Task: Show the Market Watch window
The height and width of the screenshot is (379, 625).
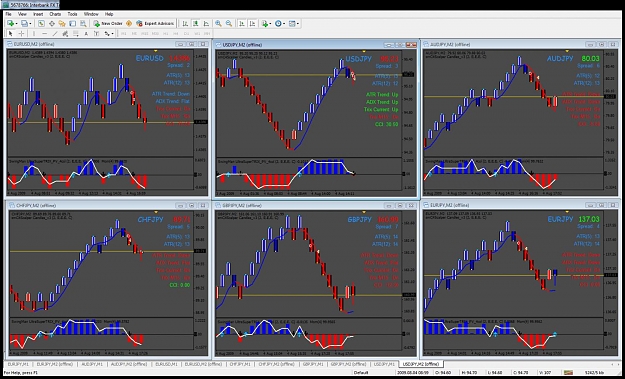Action: click(x=41, y=24)
